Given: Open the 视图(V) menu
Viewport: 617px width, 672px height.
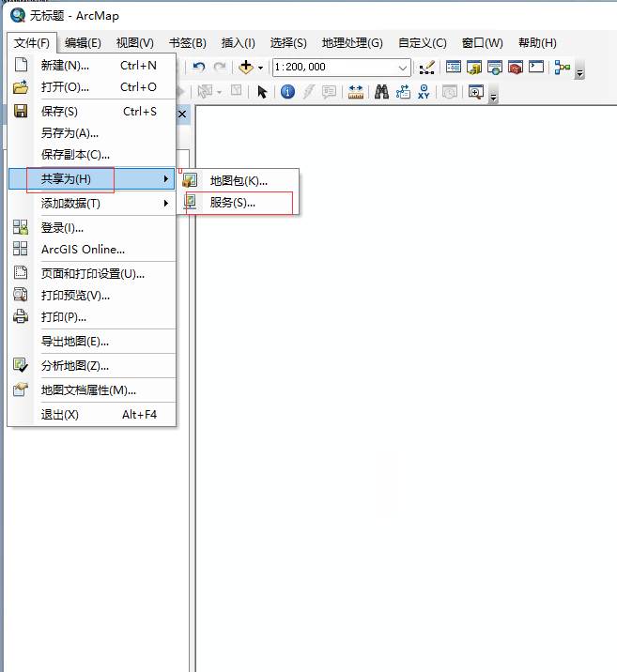Looking at the screenshot, I should (x=134, y=43).
